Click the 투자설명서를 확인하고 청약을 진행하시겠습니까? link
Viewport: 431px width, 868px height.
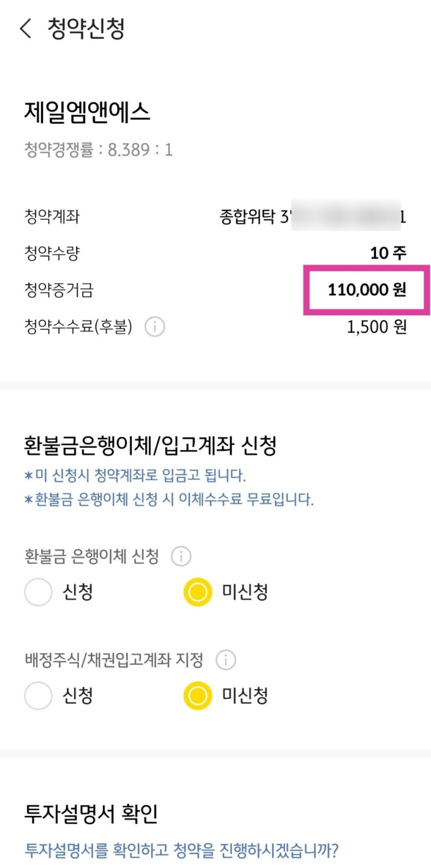[x=182, y=851]
